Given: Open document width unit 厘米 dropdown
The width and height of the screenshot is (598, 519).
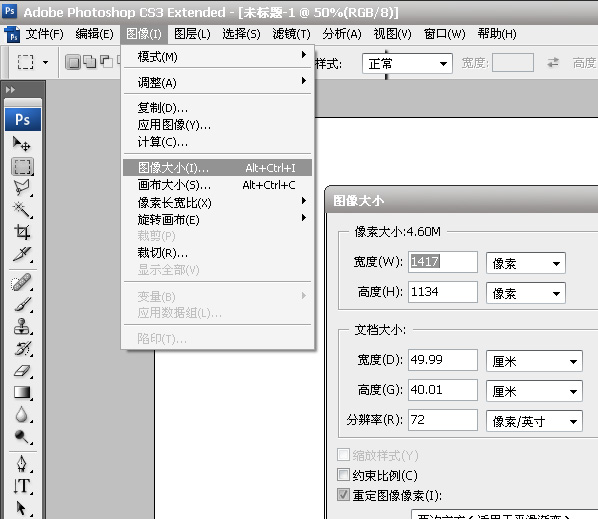Looking at the screenshot, I should pos(534,361).
